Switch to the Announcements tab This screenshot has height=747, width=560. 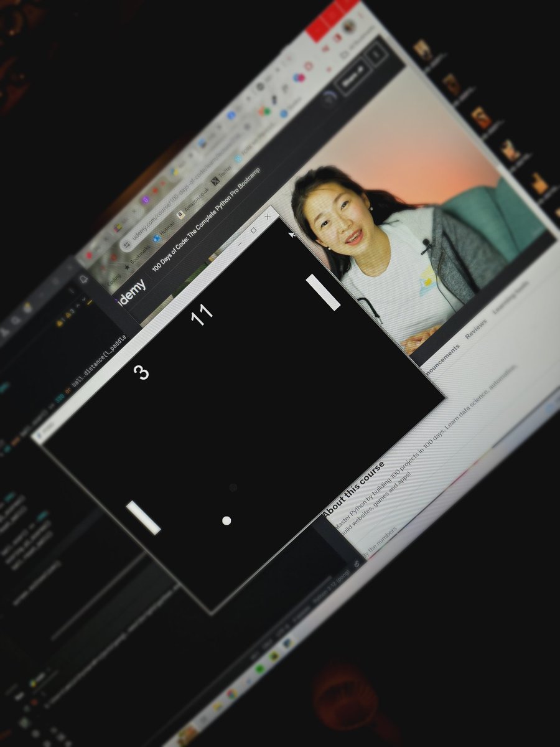pyautogui.click(x=442, y=359)
